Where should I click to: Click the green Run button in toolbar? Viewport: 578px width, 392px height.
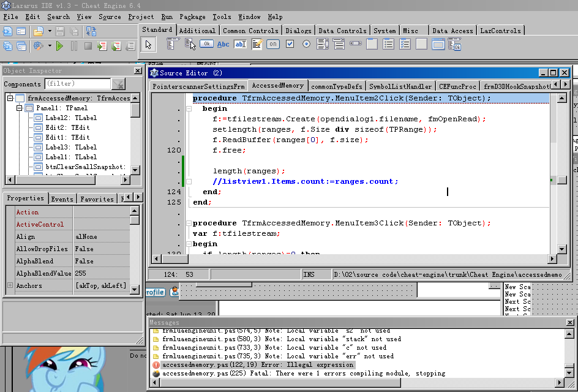[x=59, y=46]
